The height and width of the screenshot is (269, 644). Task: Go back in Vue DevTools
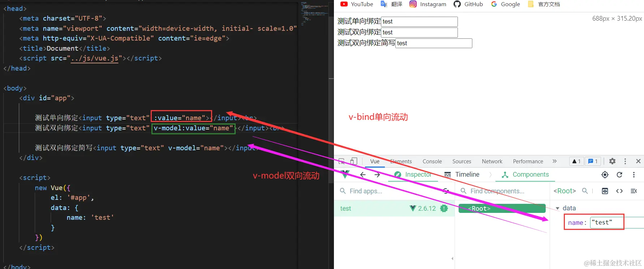click(363, 175)
